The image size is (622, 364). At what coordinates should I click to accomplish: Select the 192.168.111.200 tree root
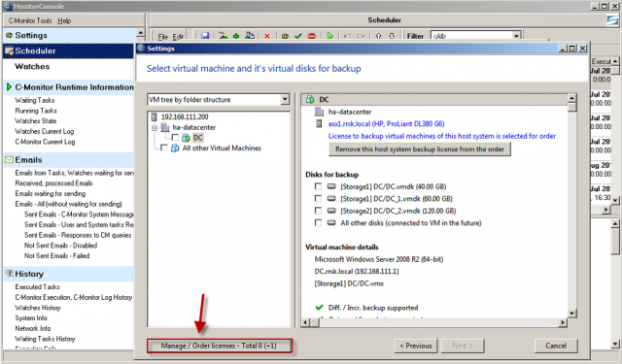click(185, 116)
